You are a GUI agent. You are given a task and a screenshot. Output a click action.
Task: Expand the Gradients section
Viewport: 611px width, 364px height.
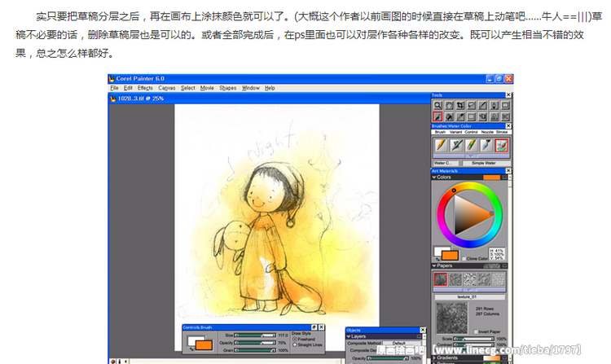434,357
